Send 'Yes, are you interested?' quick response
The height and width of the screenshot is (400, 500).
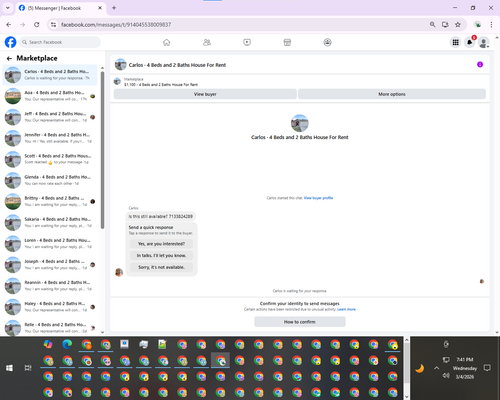[161, 244]
